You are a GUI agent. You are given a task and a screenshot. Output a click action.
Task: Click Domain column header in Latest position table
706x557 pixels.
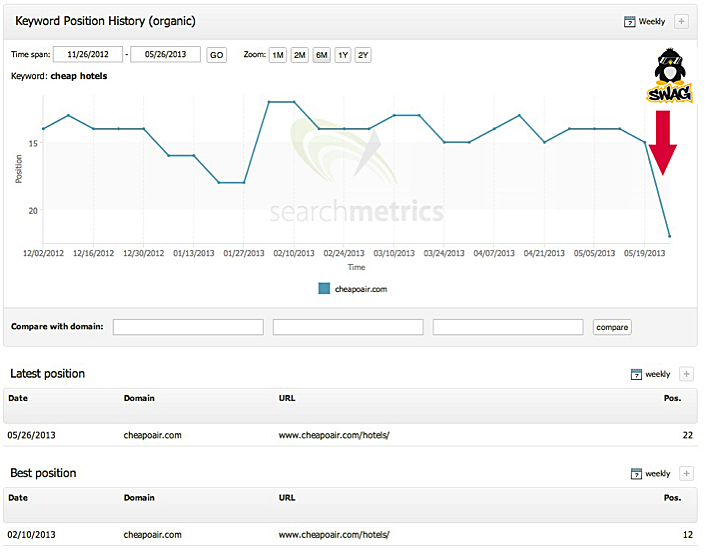click(139, 398)
